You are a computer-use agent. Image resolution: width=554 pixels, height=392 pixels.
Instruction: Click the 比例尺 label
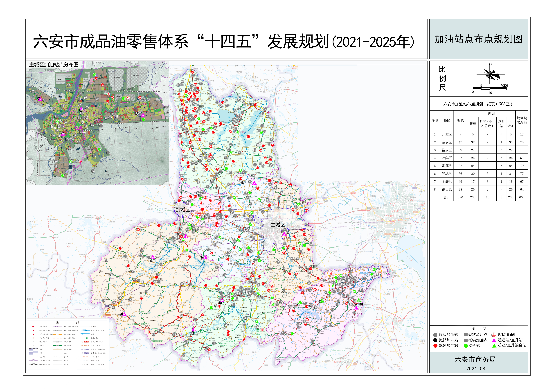[442, 78]
